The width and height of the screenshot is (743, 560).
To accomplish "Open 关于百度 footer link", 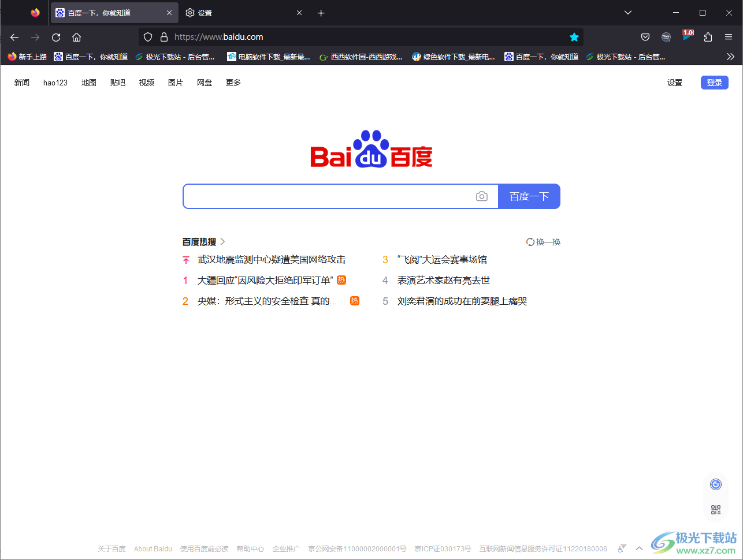I will coord(112,549).
